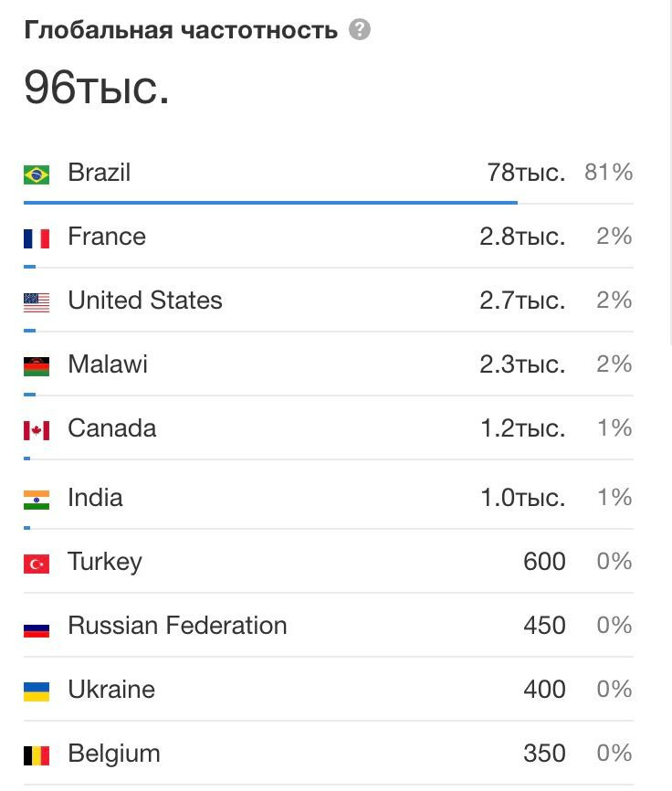Click the Russian Federation flag icon
The image size is (672, 791).
(37, 628)
